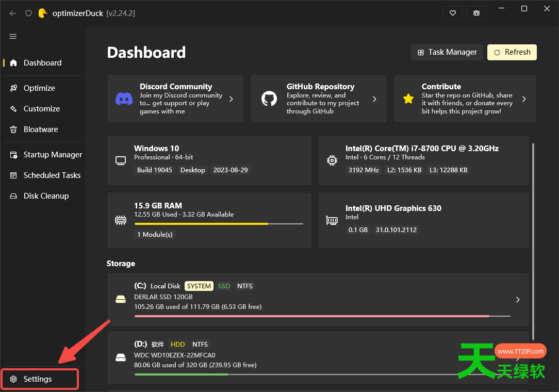Click the Scheduled Tasks calendar icon
This screenshot has width=559, height=392.
click(13, 175)
